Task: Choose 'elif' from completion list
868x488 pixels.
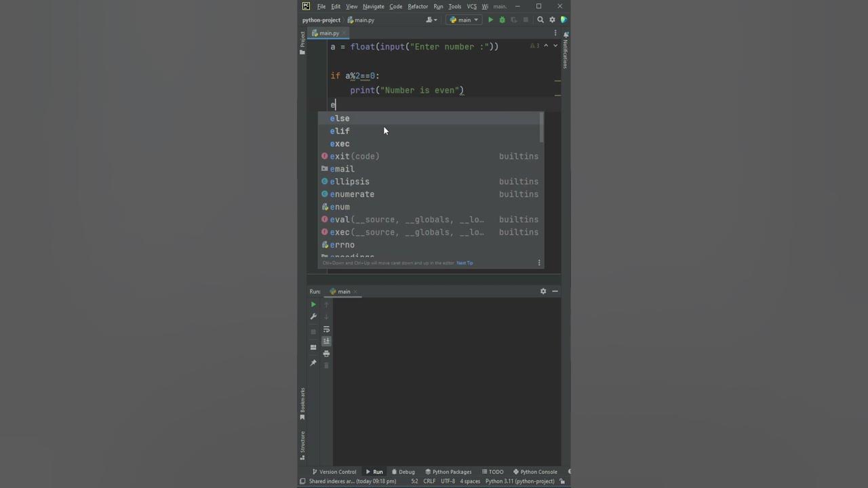Action: tap(429, 131)
